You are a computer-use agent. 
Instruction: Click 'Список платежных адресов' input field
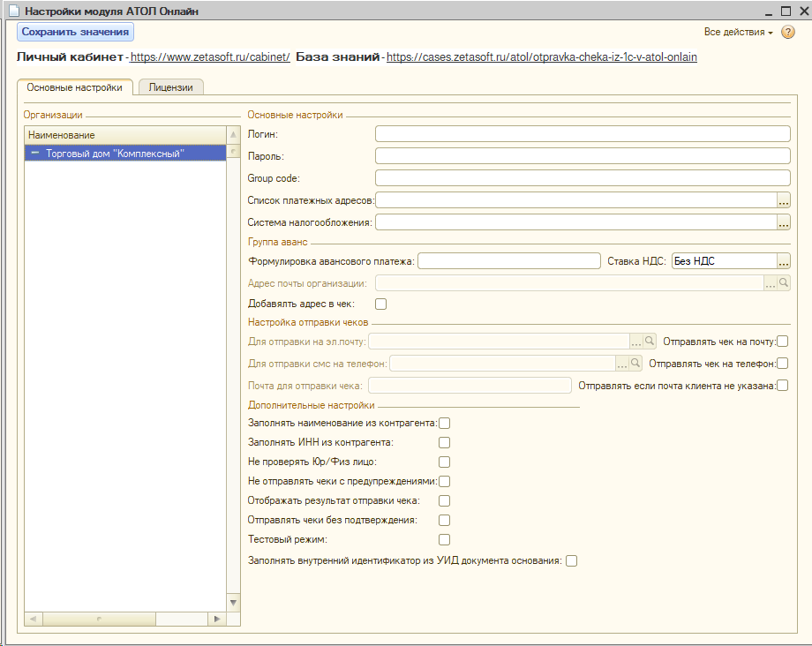point(575,200)
